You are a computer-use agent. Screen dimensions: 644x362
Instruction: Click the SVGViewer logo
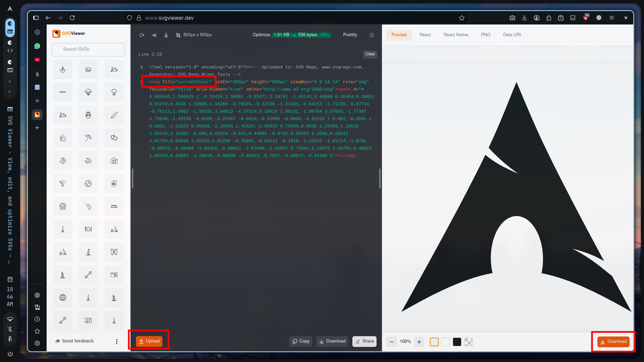point(69,34)
